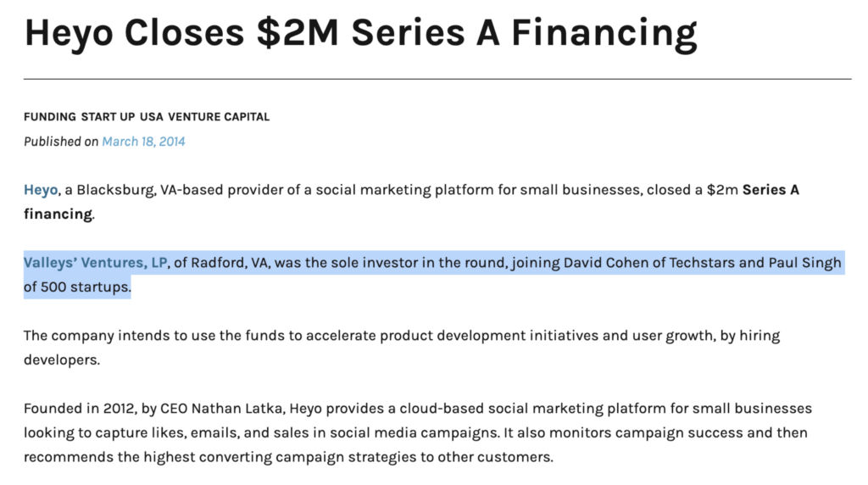Click the paragraph starting Founded in 2012
Image resolution: width=868 pixels, height=485 pixels.
(x=418, y=433)
